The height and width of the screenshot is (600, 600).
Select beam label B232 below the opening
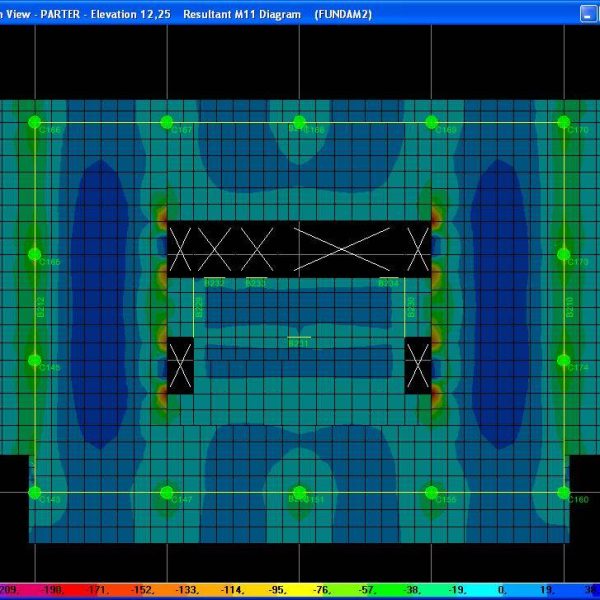click(x=214, y=284)
